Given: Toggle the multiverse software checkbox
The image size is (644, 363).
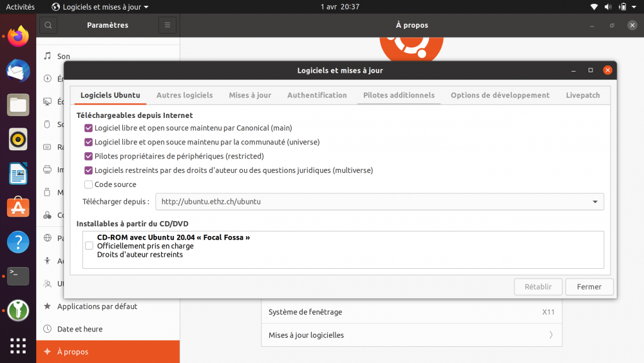Looking at the screenshot, I should 88,170.
